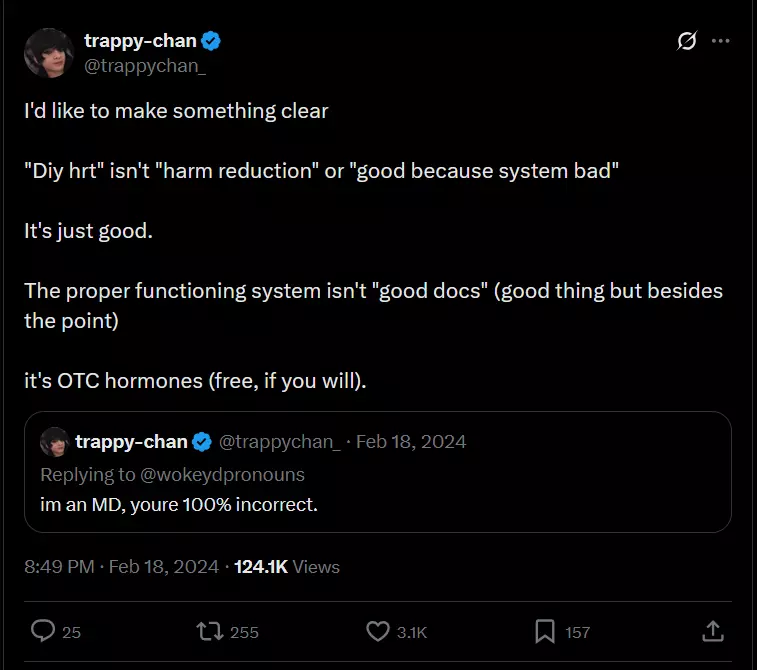Open the trappy-chan display name link

point(139,41)
